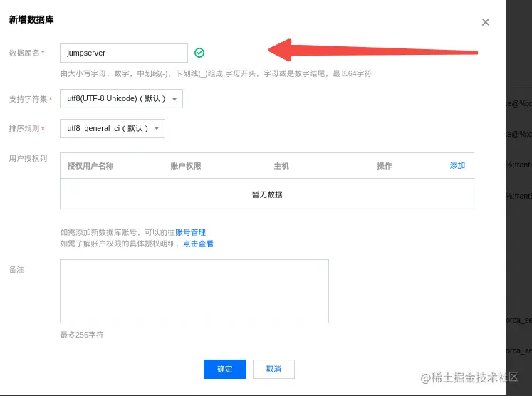The height and width of the screenshot is (396, 532).
Task: Click inside the 备注 text area
Action: coord(194,291)
